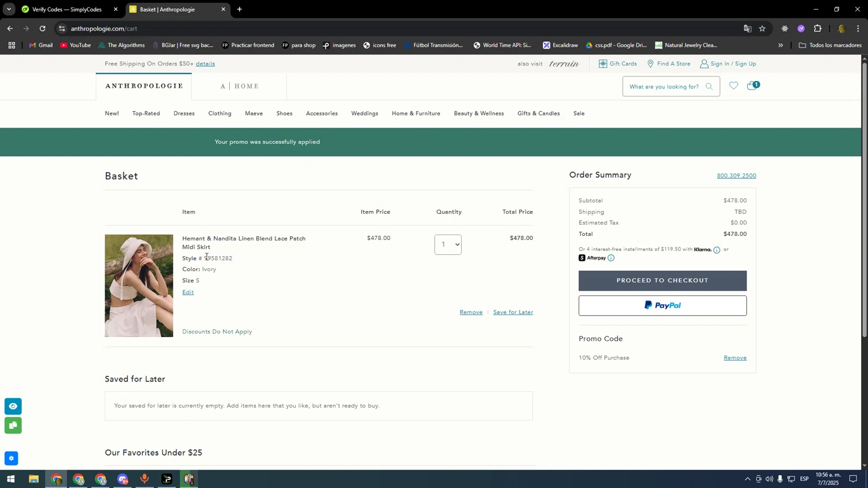Open the Clothing menu
The image size is (868, 488).
pyautogui.click(x=220, y=113)
